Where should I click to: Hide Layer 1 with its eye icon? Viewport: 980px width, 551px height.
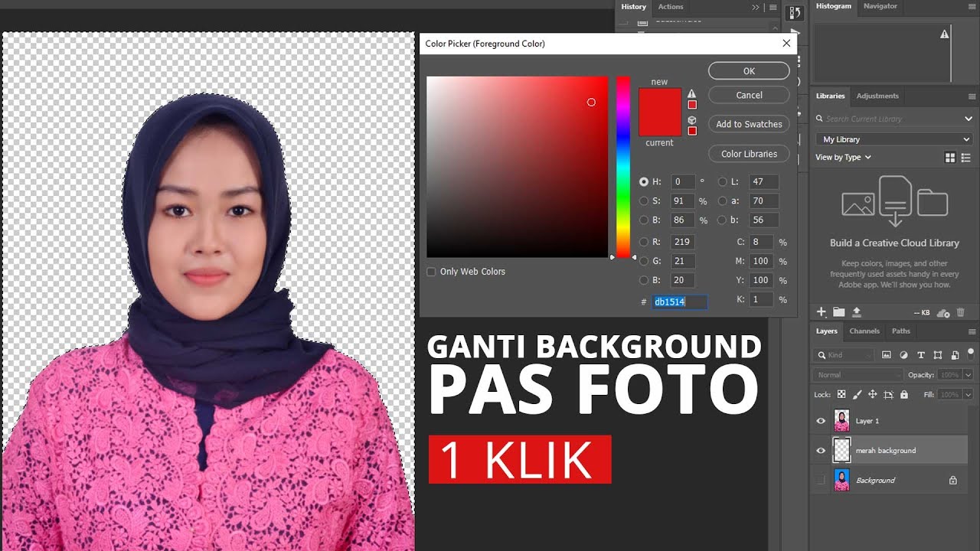coord(821,421)
